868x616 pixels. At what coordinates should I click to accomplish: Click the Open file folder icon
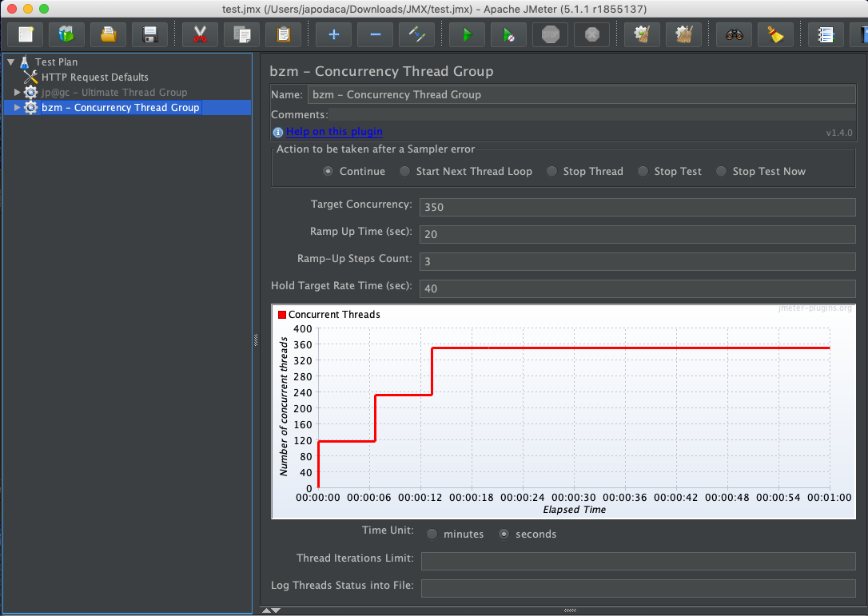109,34
